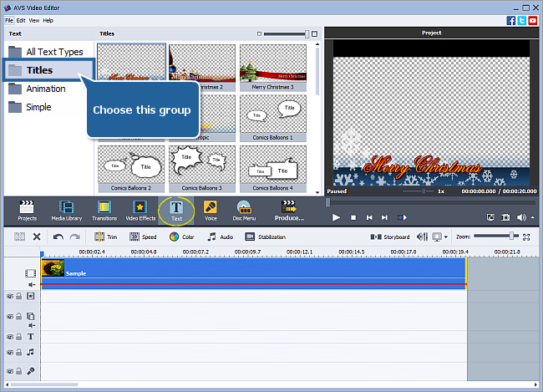Select the Animation folder
This screenshot has width=543, height=392.
[37, 89]
